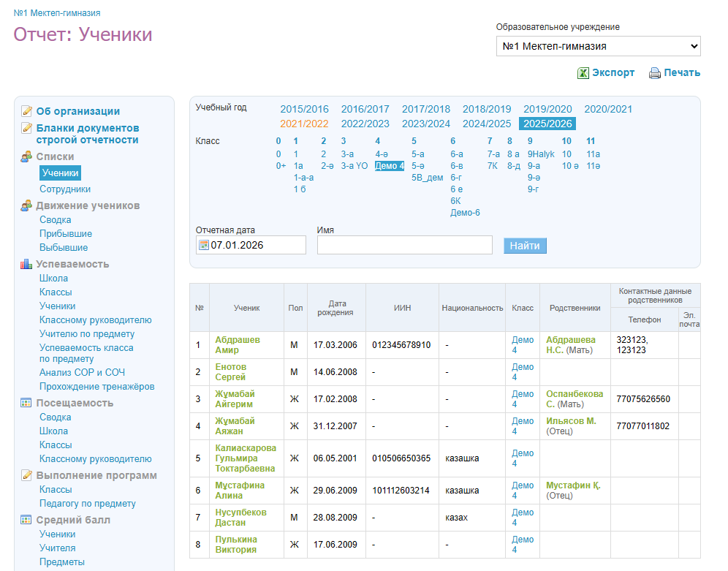This screenshot has height=571, width=728.
Task: Click the №1 Мектеп-гимназия breadcrumb link
Action: (x=57, y=13)
